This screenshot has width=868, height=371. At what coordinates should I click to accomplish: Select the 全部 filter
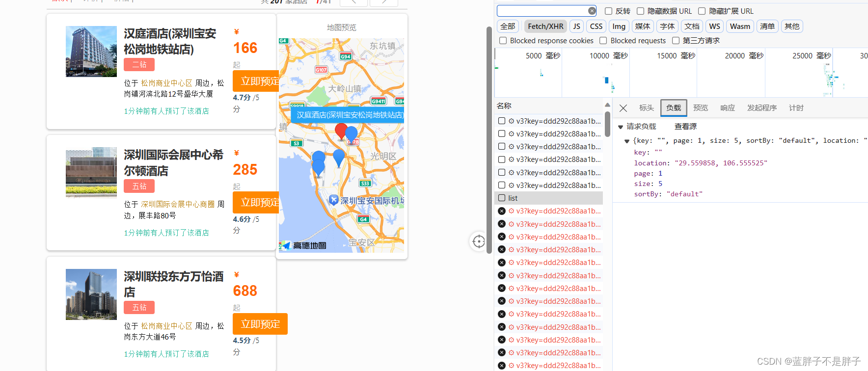point(508,26)
